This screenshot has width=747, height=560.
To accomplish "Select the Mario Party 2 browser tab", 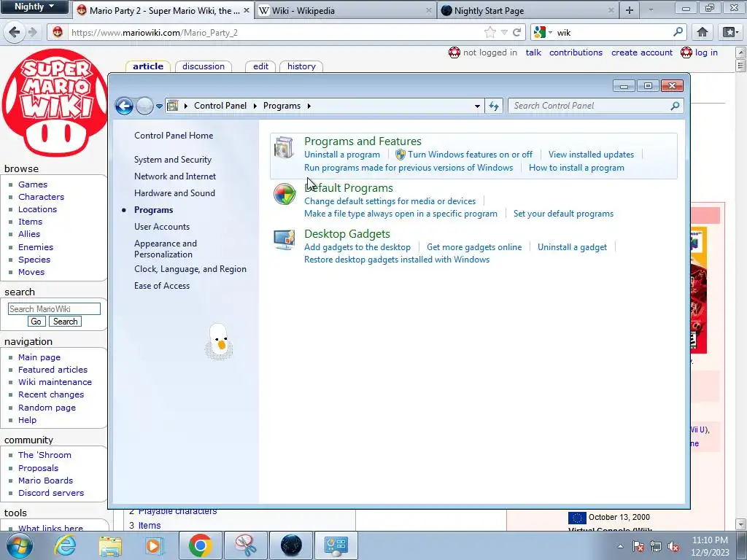I will (x=163, y=10).
